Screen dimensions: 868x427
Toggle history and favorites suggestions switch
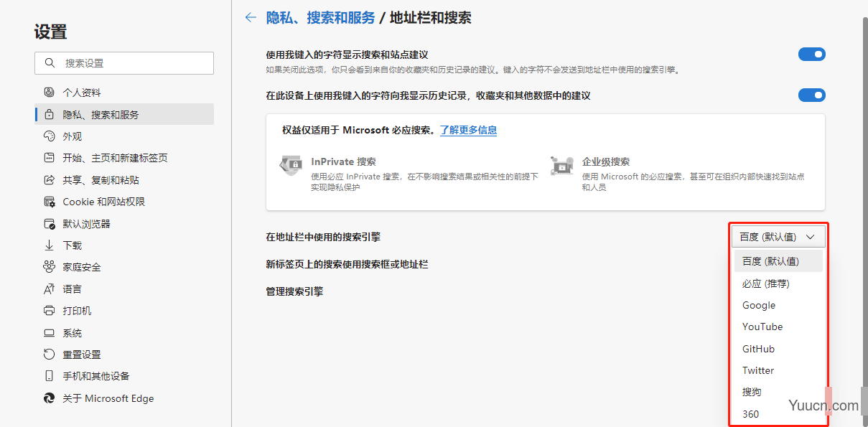pos(812,95)
